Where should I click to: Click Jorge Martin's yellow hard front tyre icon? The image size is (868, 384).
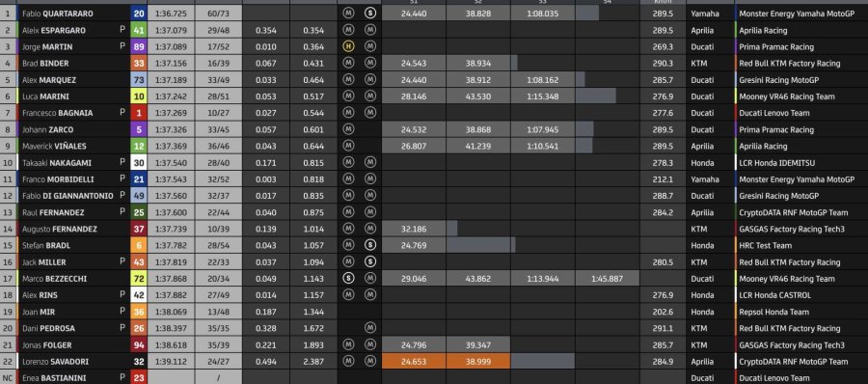pyautogui.click(x=348, y=46)
